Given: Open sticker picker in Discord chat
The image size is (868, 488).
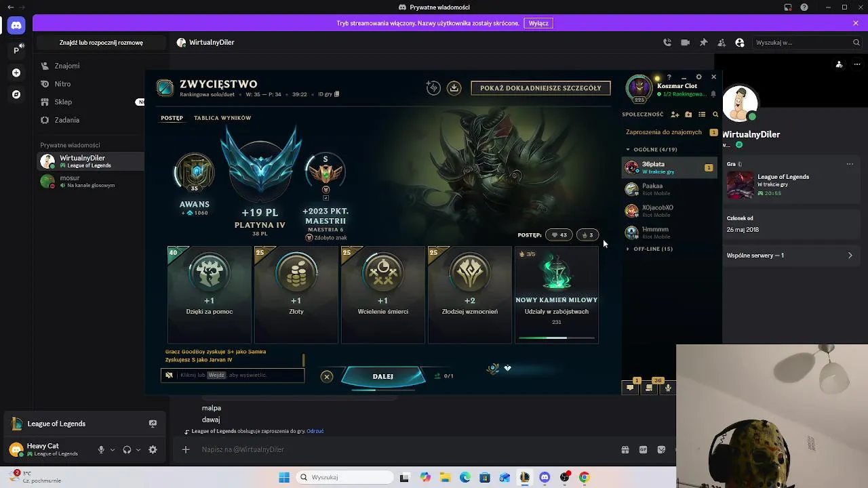Looking at the screenshot, I should tap(662, 449).
